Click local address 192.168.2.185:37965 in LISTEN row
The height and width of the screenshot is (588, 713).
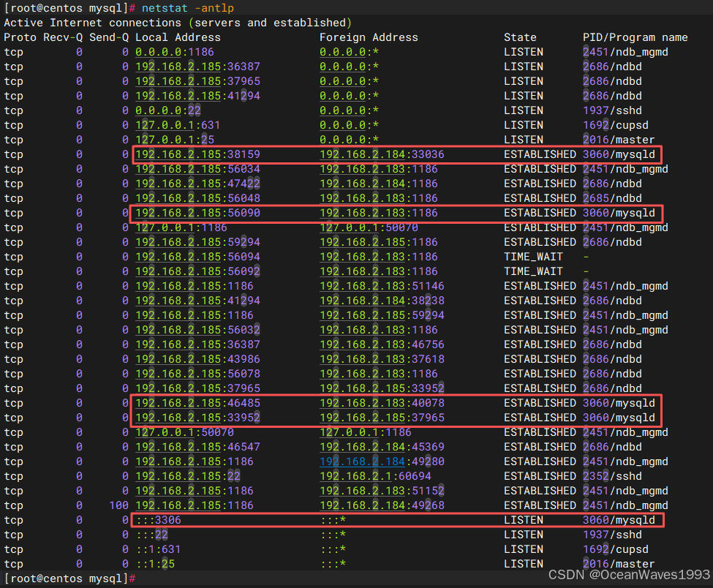click(x=197, y=81)
